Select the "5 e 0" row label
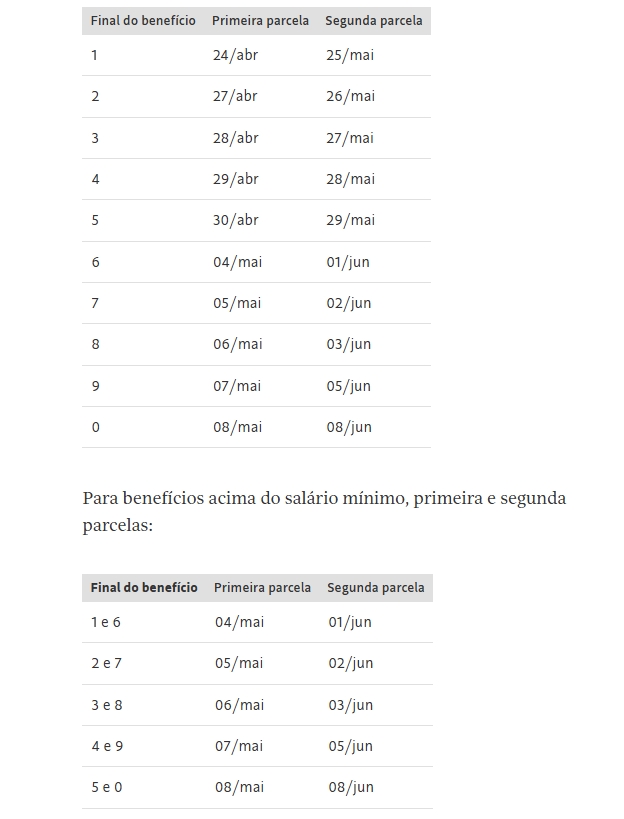Image resolution: width=624 pixels, height=819 pixels. coord(106,787)
